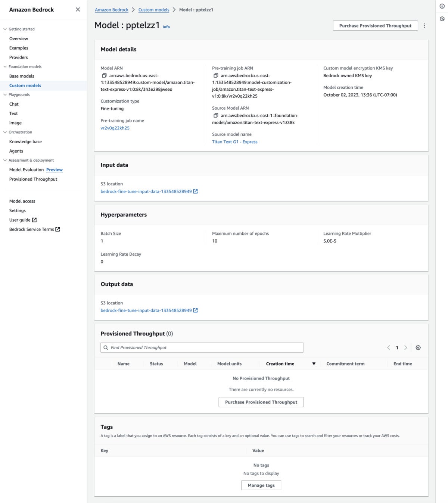Open Provisioned Throughput table settings gear

[x=418, y=348]
